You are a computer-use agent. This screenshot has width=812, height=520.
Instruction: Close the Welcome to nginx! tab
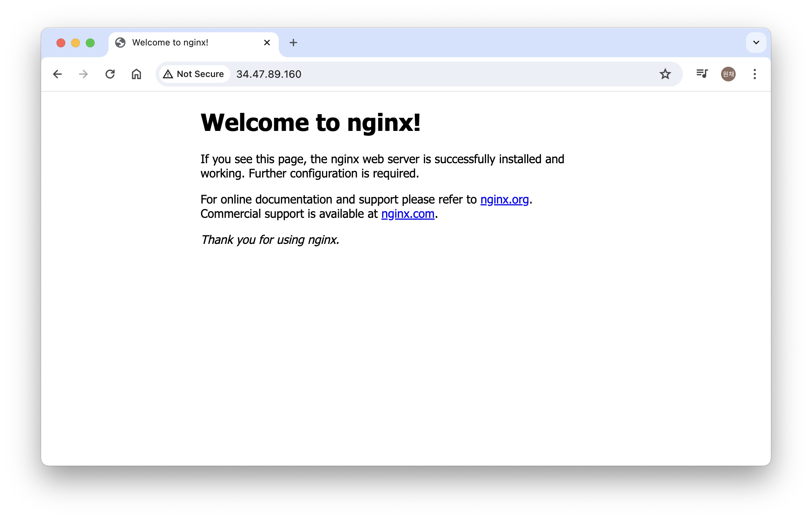point(267,43)
